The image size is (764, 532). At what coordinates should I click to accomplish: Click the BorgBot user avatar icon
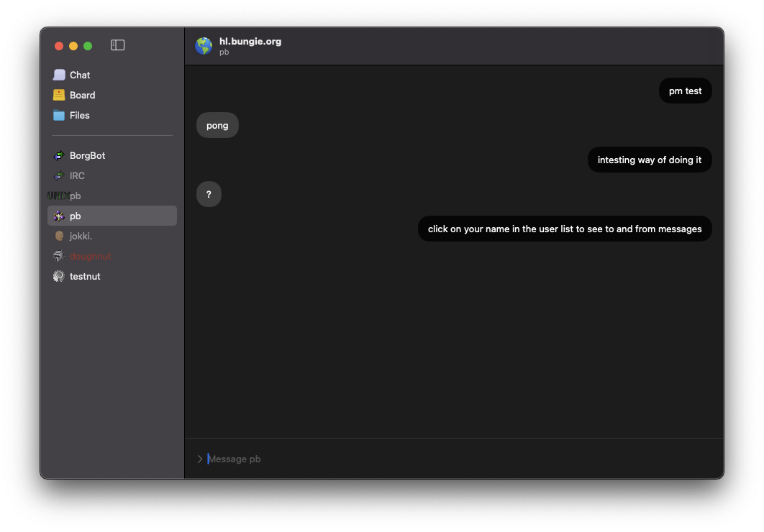(59, 156)
